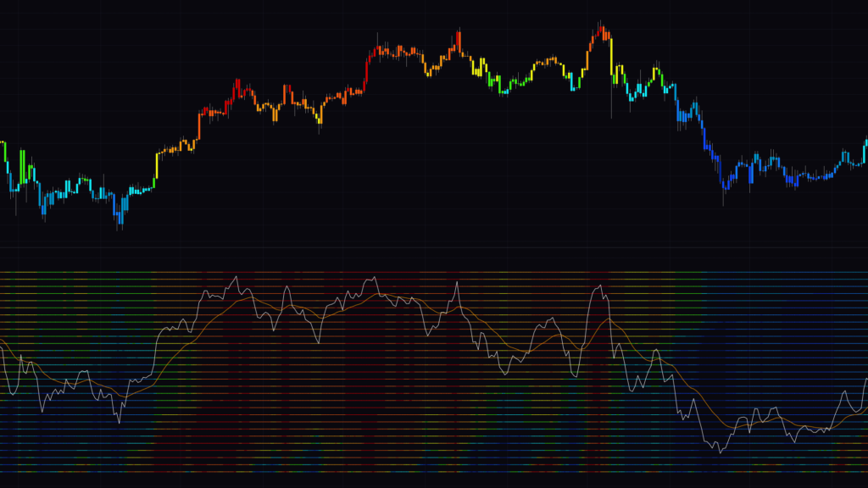Click the lowest blue candle in the price chart
This screenshot has height=488, width=868.
[120, 217]
